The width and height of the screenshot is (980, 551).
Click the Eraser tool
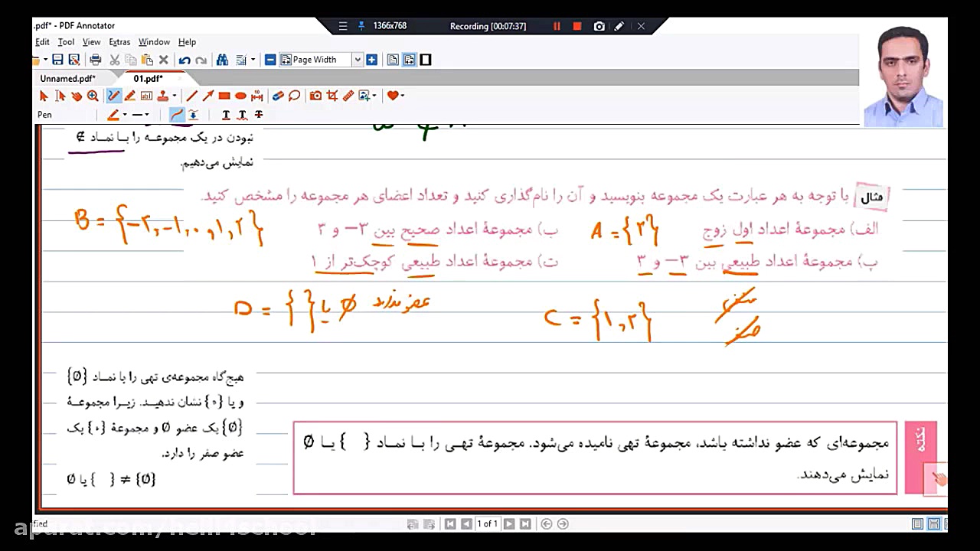(278, 96)
